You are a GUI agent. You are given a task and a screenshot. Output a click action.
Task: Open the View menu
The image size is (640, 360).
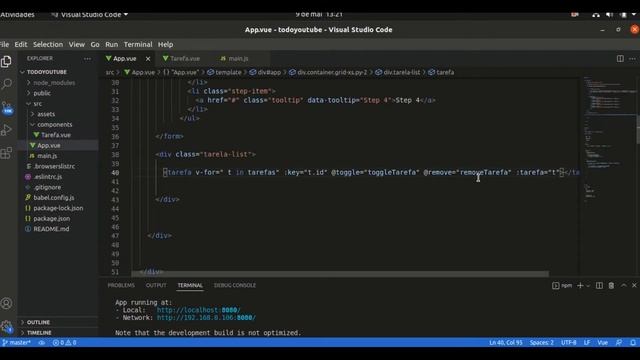(x=76, y=44)
